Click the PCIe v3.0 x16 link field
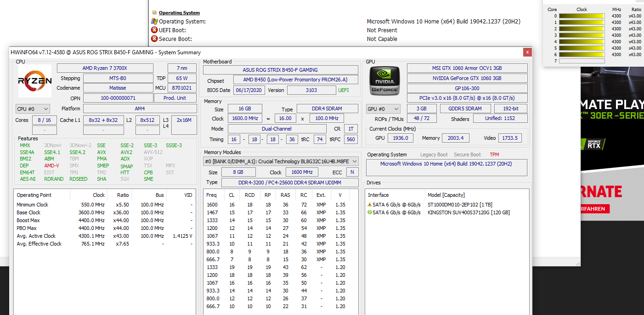The image size is (644, 315). pyautogui.click(x=467, y=98)
